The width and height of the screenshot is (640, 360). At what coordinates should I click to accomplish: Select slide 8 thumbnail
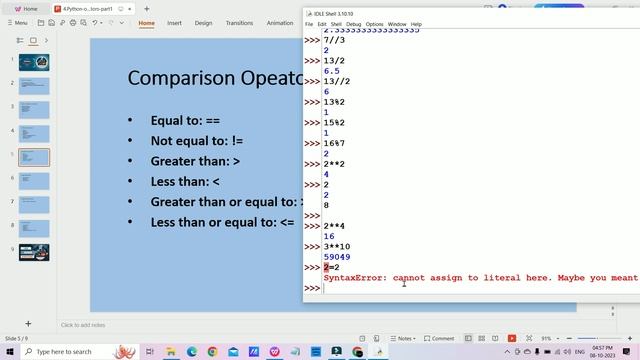click(x=34, y=229)
